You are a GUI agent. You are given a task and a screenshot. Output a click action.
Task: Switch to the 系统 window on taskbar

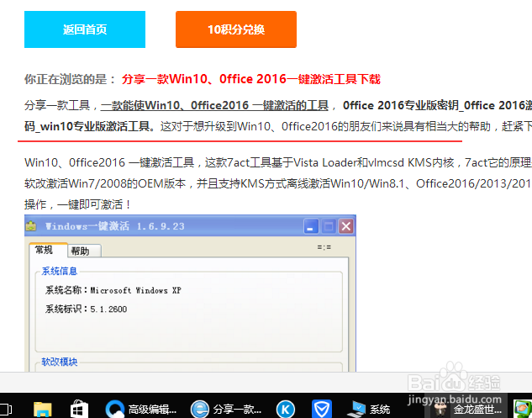click(x=369, y=410)
